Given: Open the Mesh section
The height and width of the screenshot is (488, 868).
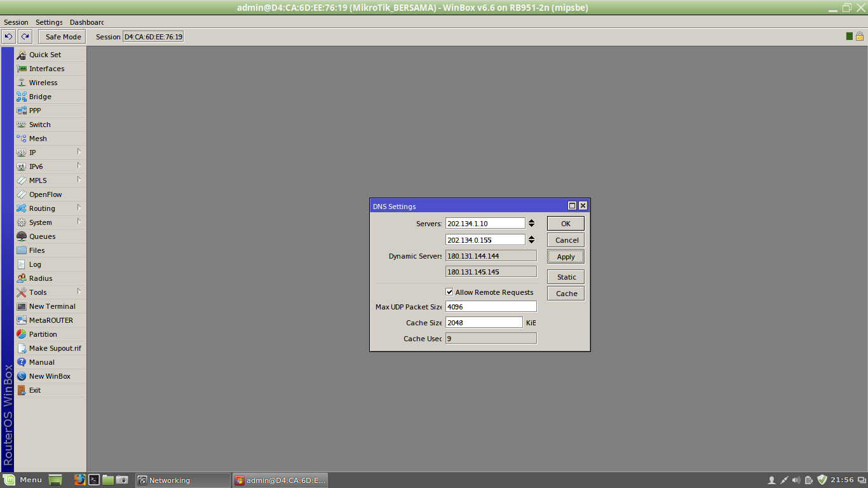Looking at the screenshot, I should [50, 139].
